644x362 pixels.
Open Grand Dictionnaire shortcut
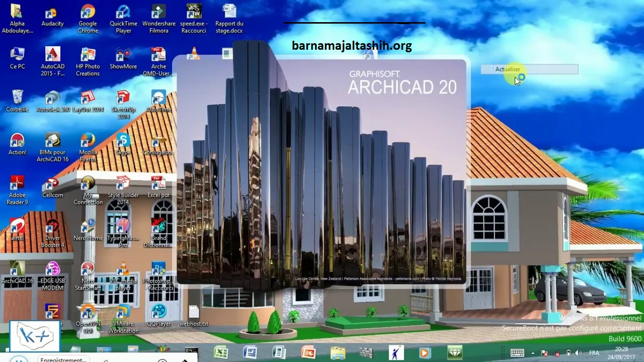point(158,233)
